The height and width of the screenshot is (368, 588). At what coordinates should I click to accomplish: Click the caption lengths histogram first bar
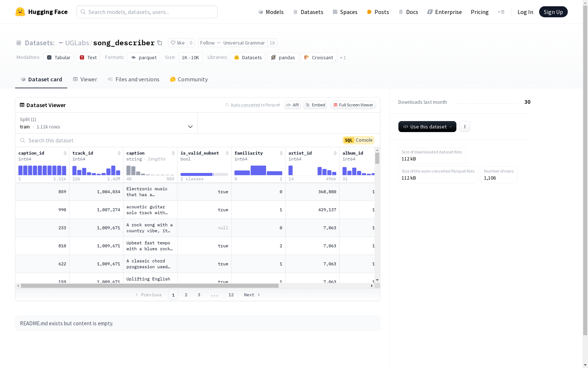pos(129,170)
